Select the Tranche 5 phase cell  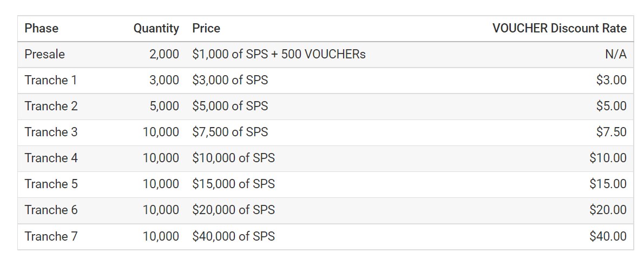[x=51, y=184]
